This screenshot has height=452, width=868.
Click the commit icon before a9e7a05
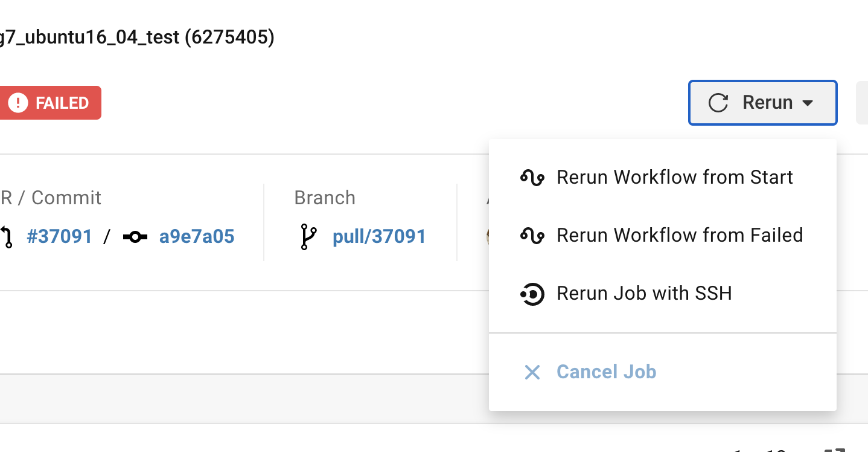(x=135, y=237)
